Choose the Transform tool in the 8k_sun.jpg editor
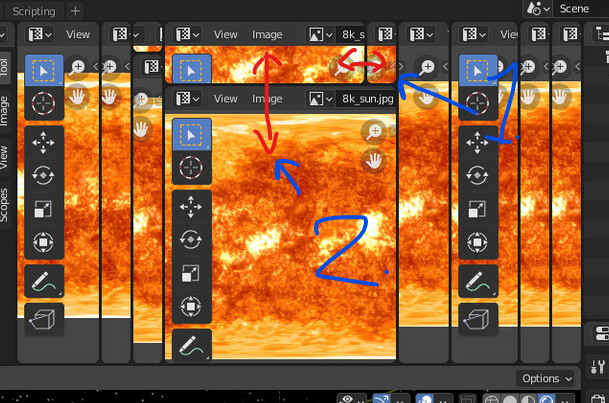Viewport: 609px width, 403px height. (x=191, y=306)
